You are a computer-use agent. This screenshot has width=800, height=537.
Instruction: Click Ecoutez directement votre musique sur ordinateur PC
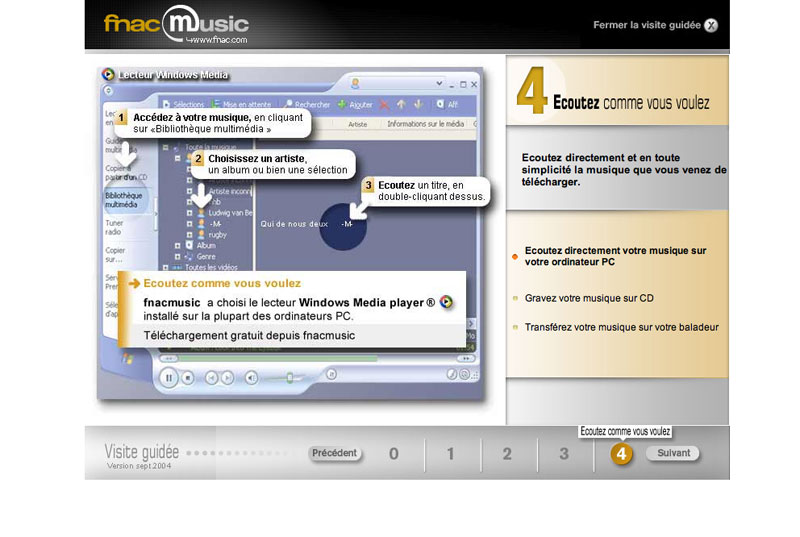(x=615, y=256)
